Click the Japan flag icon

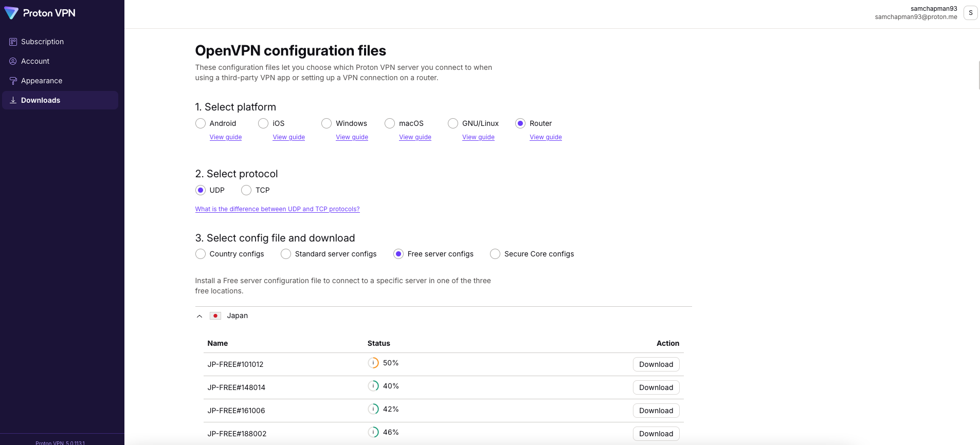[215, 316]
